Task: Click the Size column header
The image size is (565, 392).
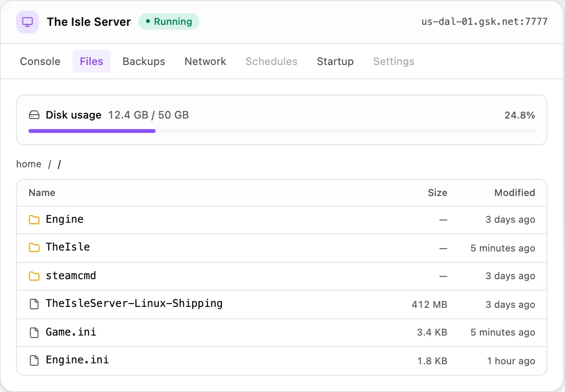Action: (437, 193)
